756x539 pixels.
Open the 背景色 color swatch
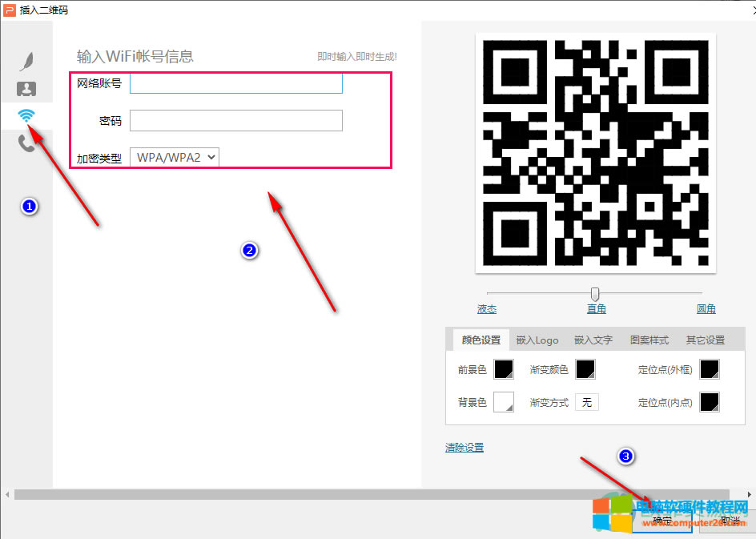tap(504, 402)
